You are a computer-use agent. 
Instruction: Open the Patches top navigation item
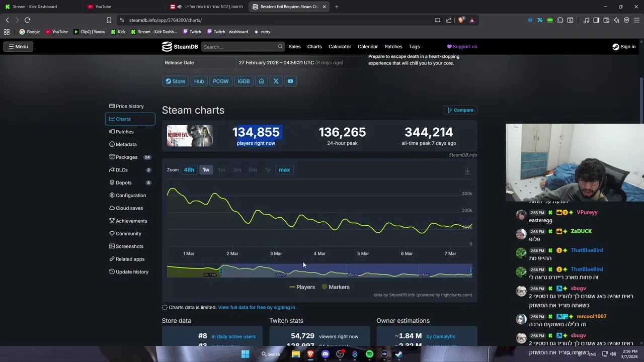(393, 47)
